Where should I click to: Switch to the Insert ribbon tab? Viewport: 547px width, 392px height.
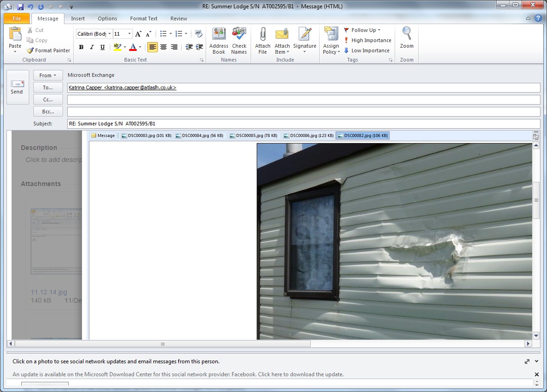tap(78, 19)
